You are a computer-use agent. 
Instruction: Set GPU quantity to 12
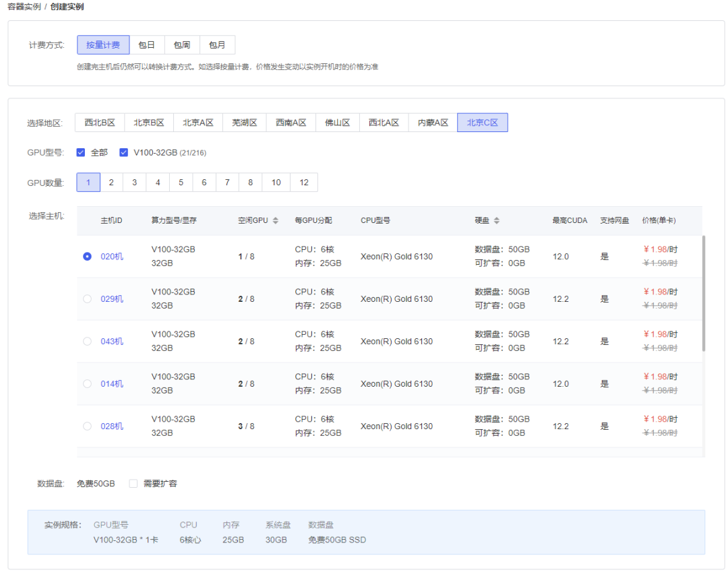pyautogui.click(x=303, y=183)
